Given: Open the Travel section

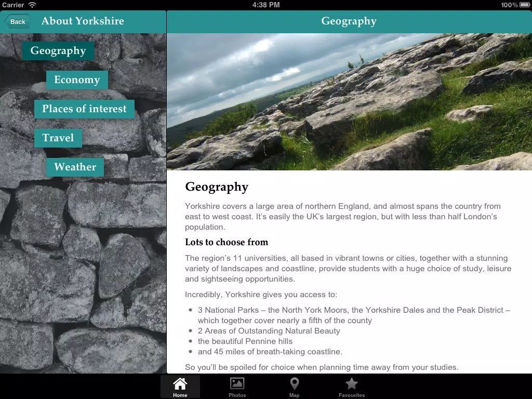Looking at the screenshot, I should [x=58, y=138].
